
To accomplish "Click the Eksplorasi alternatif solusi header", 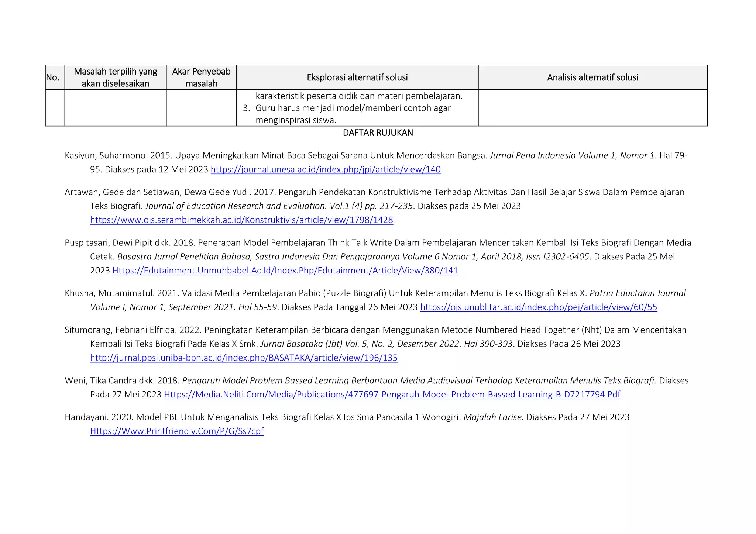I will click(357, 77).
